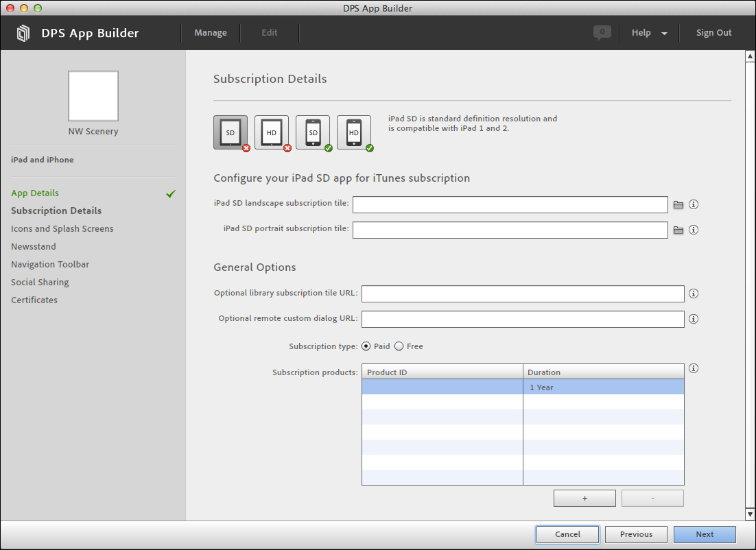Image resolution: width=756 pixels, height=550 pixels.
Task: Click the NW Scenery app thumbnail
Action: tap(93, 96)
